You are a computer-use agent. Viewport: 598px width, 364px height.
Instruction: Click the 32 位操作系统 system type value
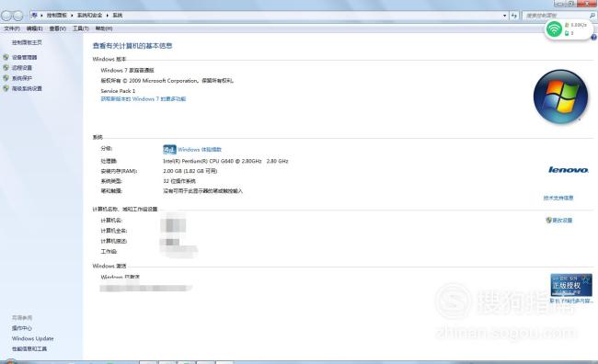click(179, 181)
